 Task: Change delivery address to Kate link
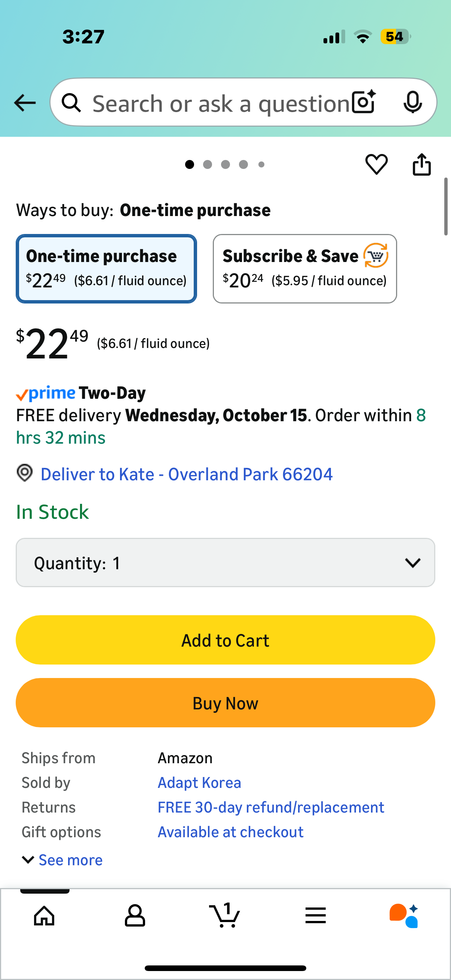coord(187,474)
